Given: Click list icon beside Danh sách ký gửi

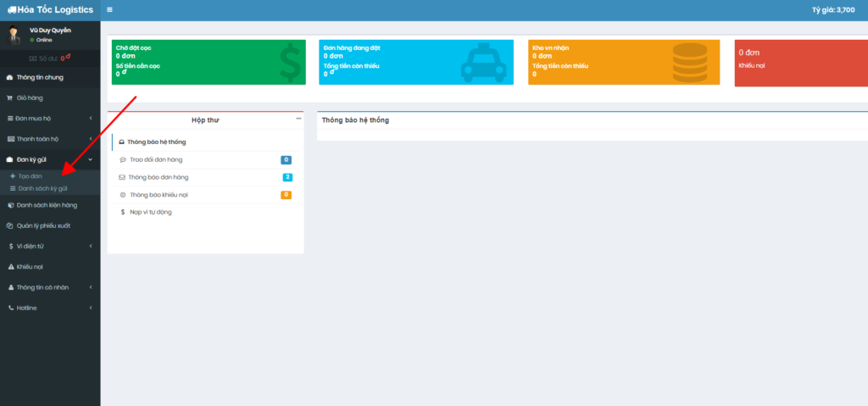Looking at the screenshot, I should pos(13,188).
